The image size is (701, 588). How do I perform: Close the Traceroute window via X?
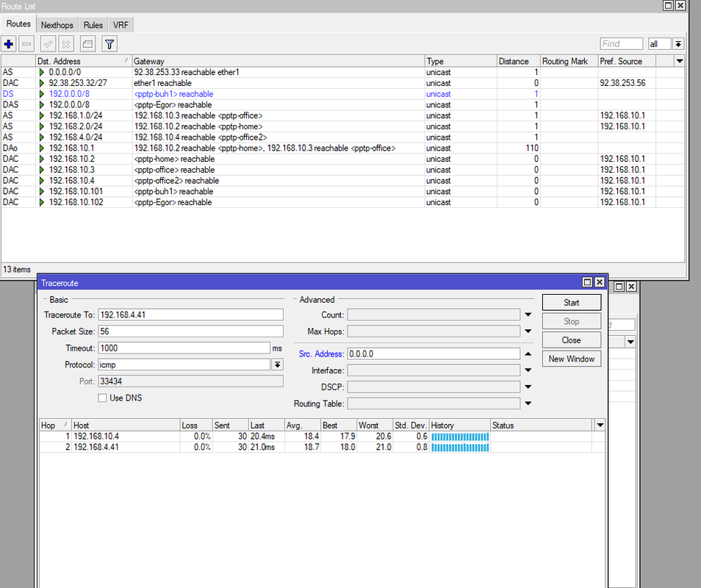(x=600, y=282)
